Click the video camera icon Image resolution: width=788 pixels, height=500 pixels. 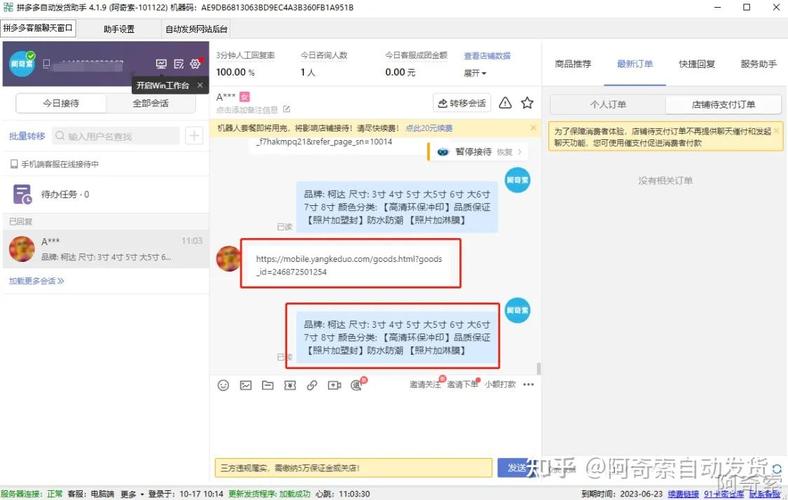pos(334,385)
